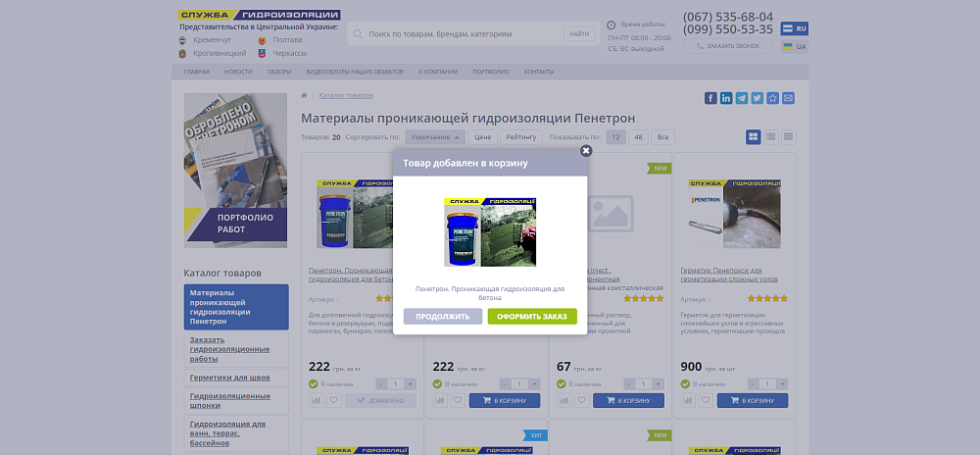
Task: Open 'Каталог товаров' breadcrumb link
Action: [x=346, y=96]
